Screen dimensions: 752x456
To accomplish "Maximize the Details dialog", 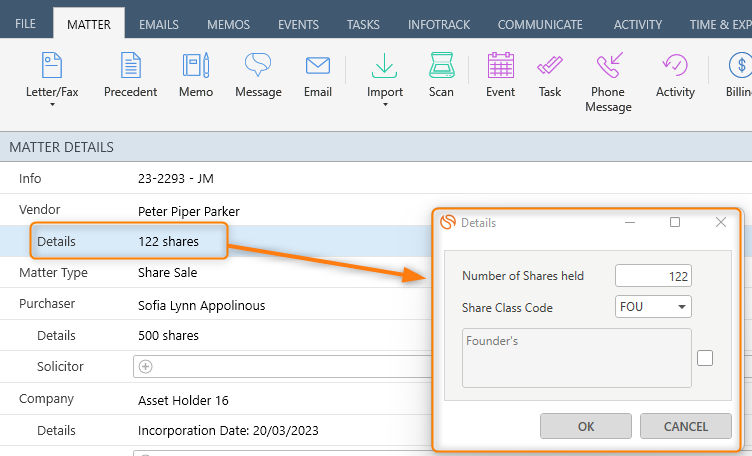I will pyautogui.click(x=675, y=222).
